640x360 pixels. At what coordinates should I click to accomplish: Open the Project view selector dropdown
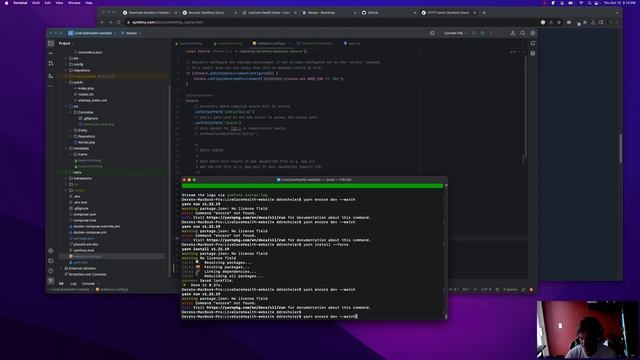66,43
